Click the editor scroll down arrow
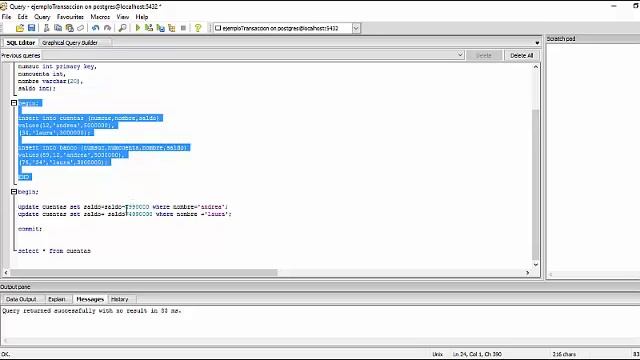The width and height of the screenshot is (640, 360). pos(536,264)
